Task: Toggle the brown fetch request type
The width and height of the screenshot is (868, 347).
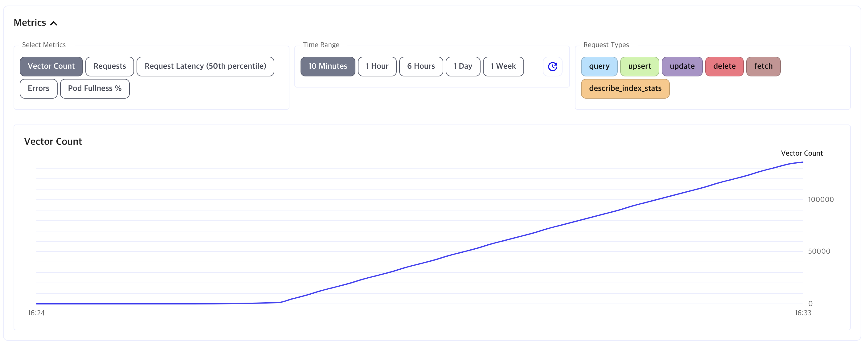Action: [x=763, y=66]
